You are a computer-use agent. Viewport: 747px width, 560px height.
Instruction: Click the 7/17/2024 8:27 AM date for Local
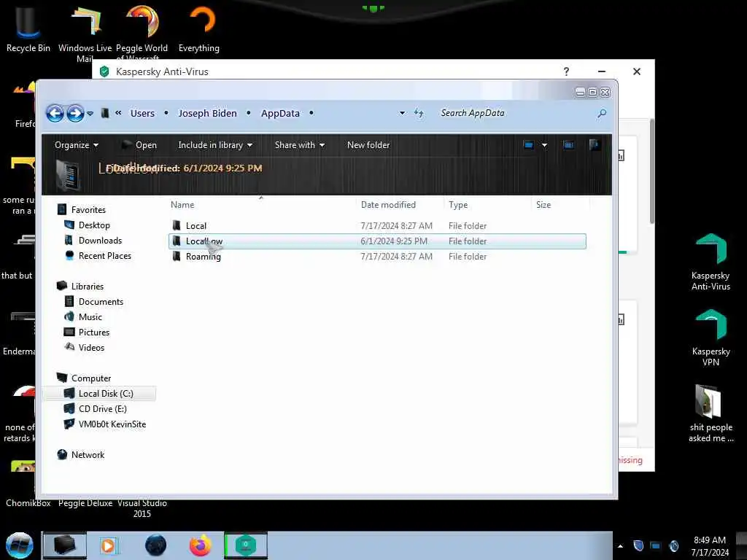pos(396,226)
